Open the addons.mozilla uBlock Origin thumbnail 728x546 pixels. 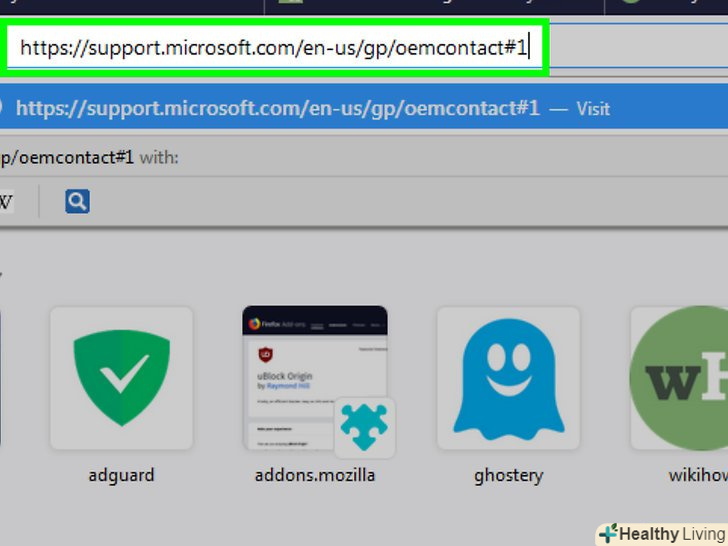pyautogui.click(x=315, y=377)
